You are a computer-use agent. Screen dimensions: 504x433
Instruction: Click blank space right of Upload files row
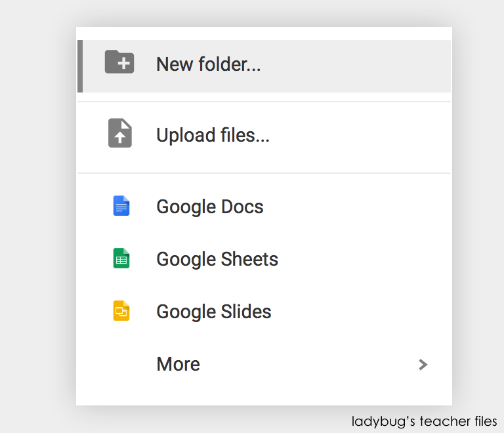click(x=367, y=135)
